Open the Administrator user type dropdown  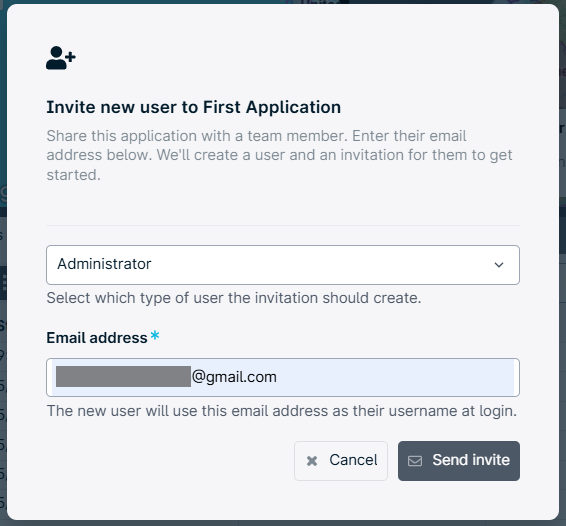tap(283, 265)
